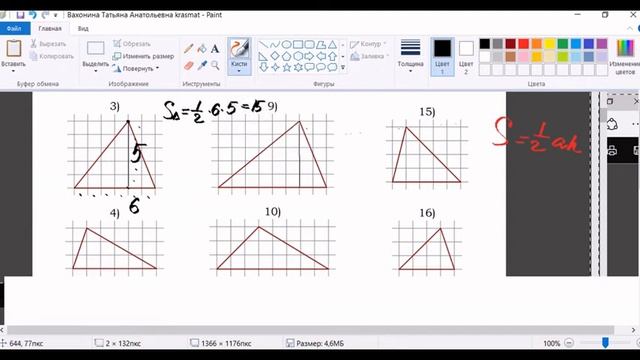Select the Eraser tool

tap(189, 65)
